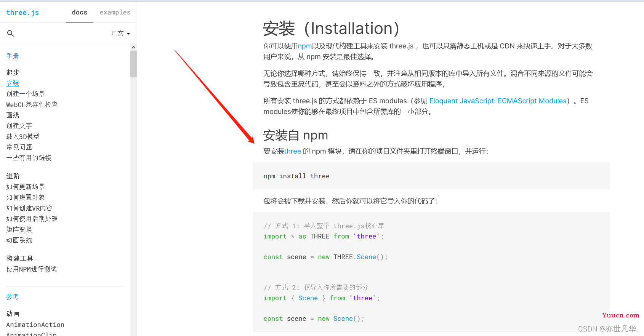This screenshot has width=644, height=336.
Task: Click the 构建工具 section title
Action: [x=20, y=258]
